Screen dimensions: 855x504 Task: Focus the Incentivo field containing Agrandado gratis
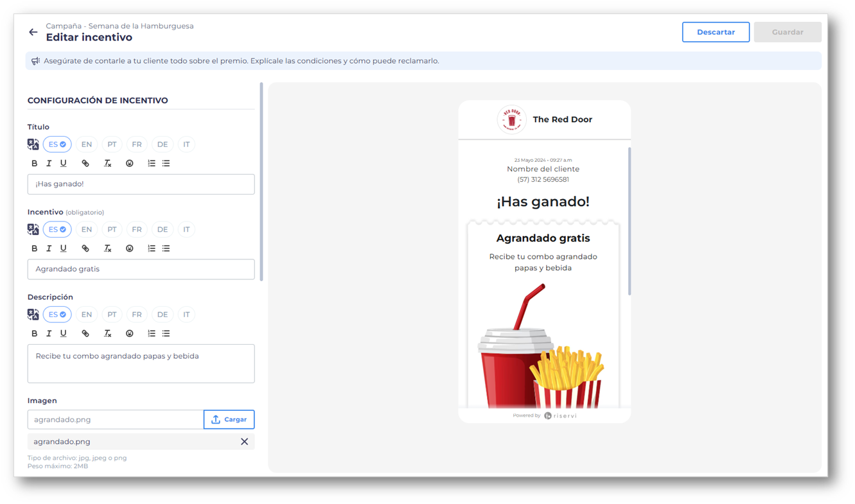click(141, 269)
